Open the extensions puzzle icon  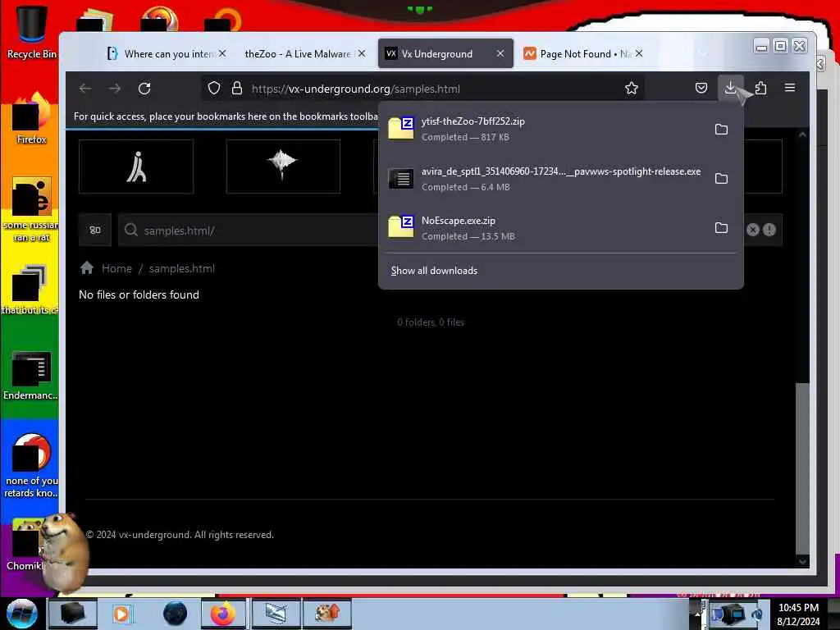760,88
